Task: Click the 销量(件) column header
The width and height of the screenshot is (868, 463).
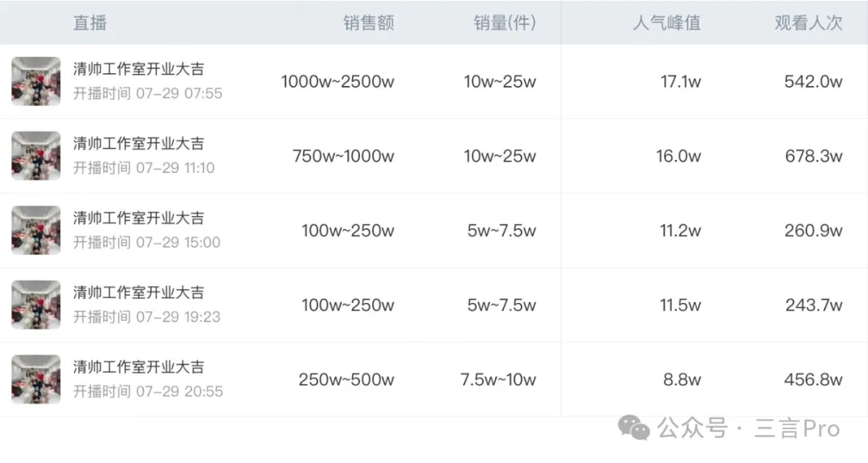Action: tap(504, 23)
